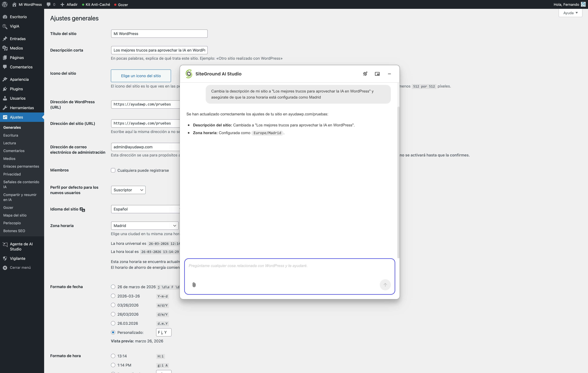The height and width of the screenshot is (373, 588).
Task: Collapse sidebar with Cerrar menú
Action: tap(22, 268)
